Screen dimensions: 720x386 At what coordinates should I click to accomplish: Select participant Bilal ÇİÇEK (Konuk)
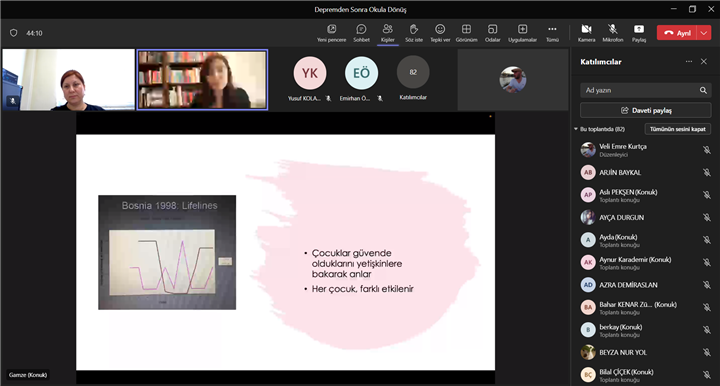coord(646,375)
